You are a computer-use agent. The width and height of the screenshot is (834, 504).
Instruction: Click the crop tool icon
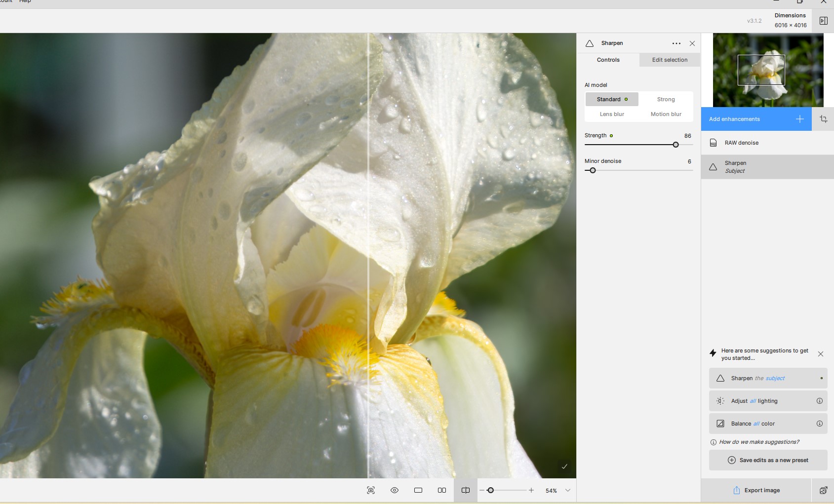point(823,119)
